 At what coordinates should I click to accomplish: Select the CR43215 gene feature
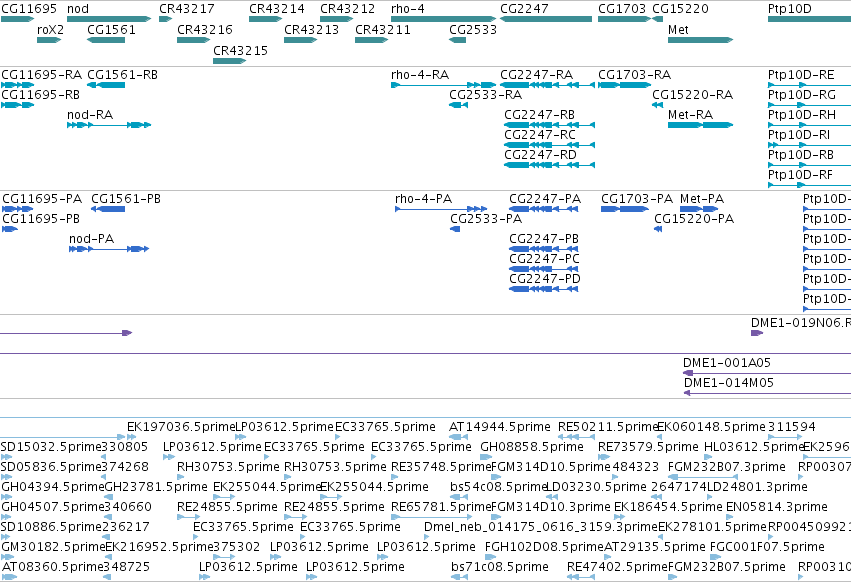pos(230,61)
